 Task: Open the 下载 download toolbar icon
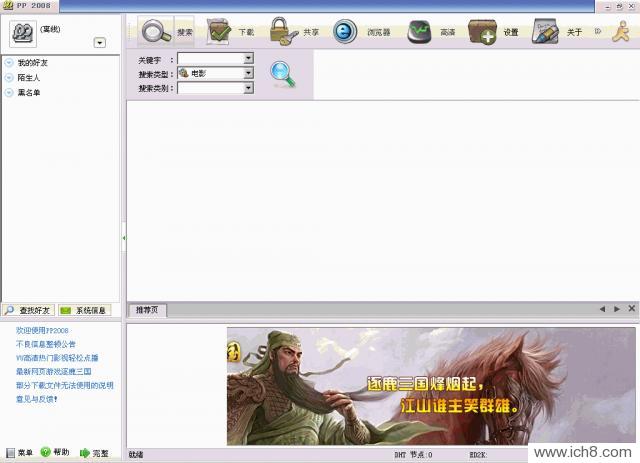pos(219,31)
